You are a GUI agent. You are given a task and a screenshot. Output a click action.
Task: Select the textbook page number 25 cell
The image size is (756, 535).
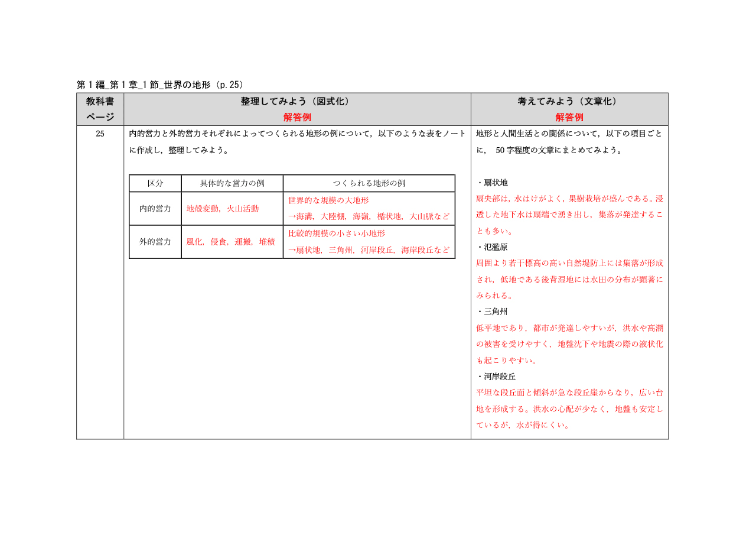tap(100, 134)
